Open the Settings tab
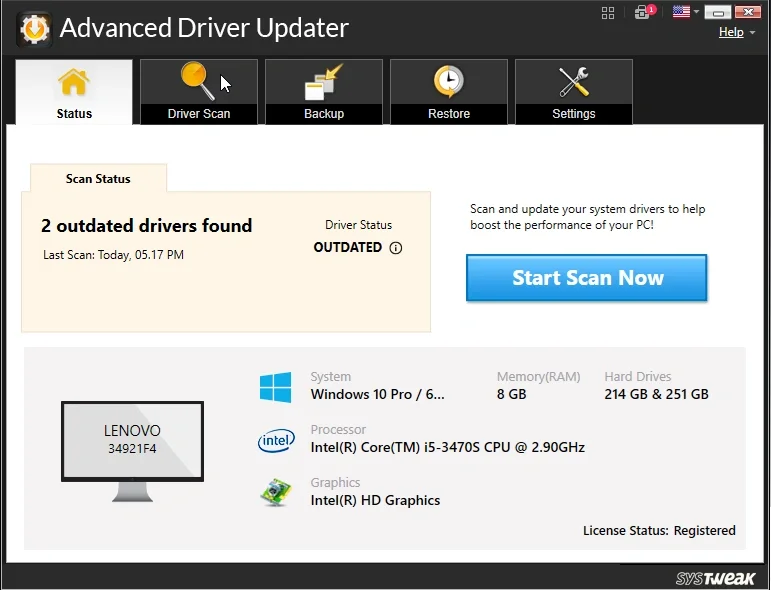Viewport: 771px width, 590px height. 573,92
